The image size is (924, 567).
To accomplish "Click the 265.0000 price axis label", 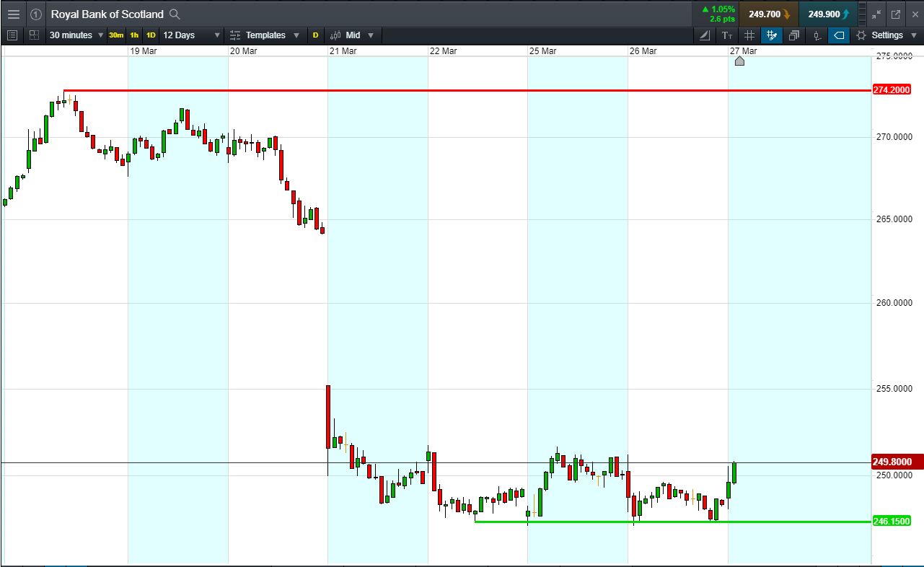I will 894,219.
